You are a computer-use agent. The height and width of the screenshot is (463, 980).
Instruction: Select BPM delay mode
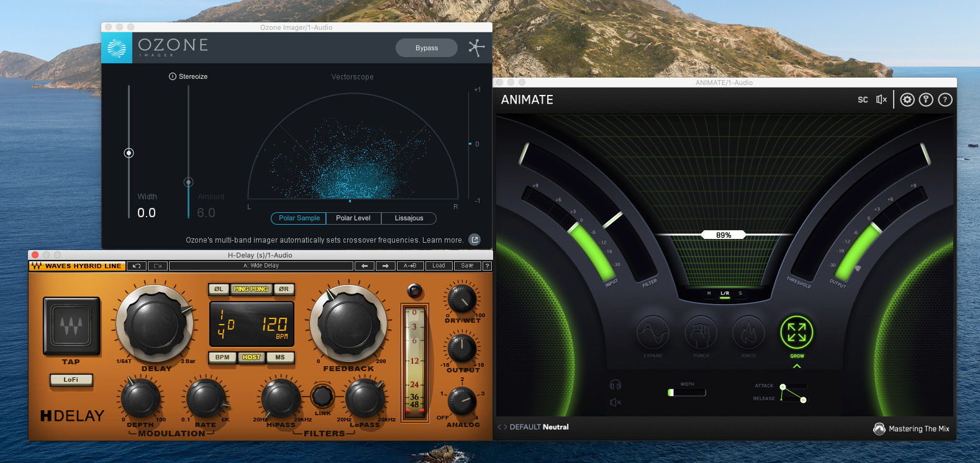click(x=222, y=357)
